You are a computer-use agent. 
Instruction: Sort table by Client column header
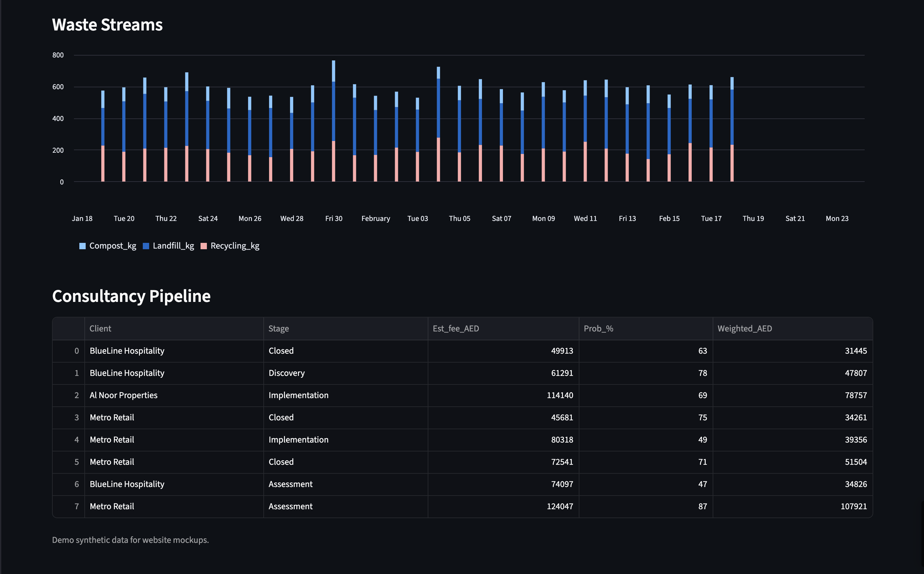(x=100, y=328)
